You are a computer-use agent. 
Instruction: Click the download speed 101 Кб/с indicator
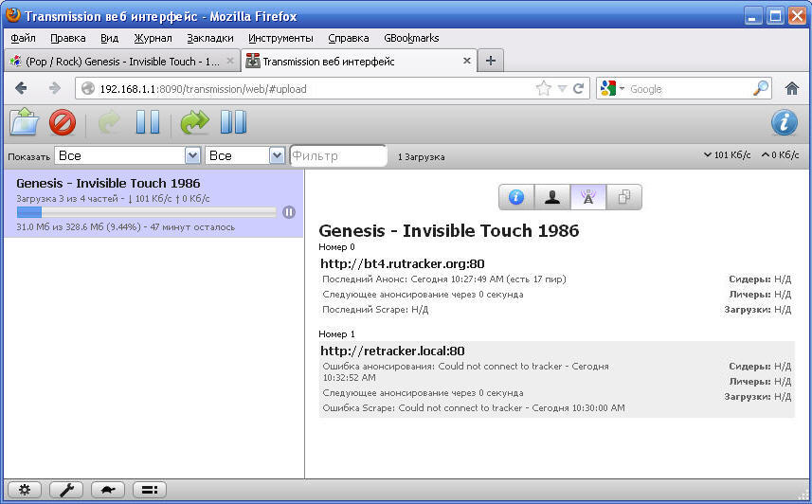pos(727,154)
